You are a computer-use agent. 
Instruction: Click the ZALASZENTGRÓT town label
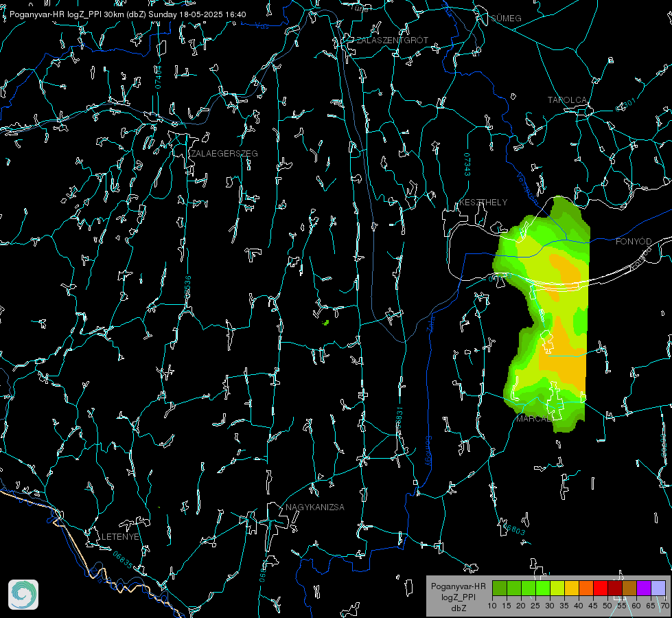coord(393,41)
